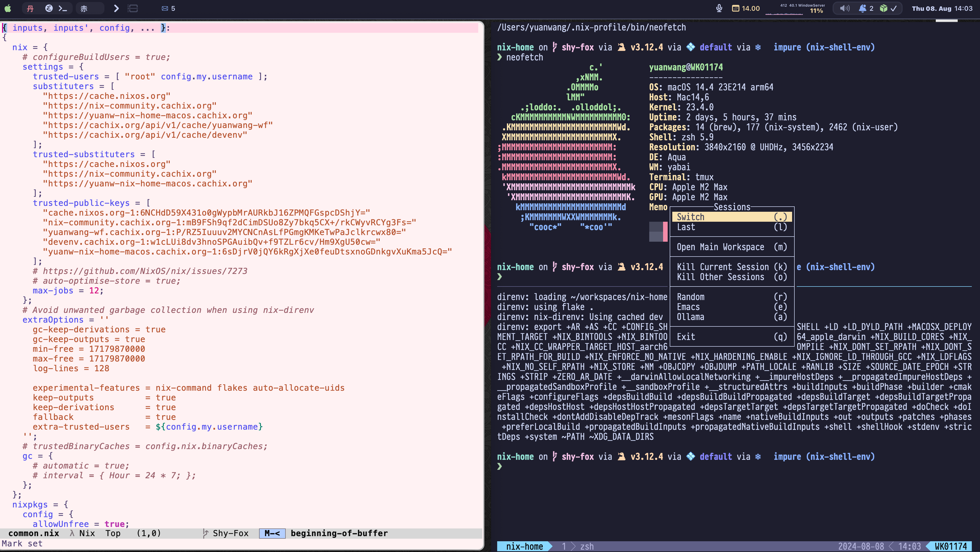The width and height of the screenshot is (980, 552).
Task: Select Switch in the Sessions menu
Action: click(732, 217)
